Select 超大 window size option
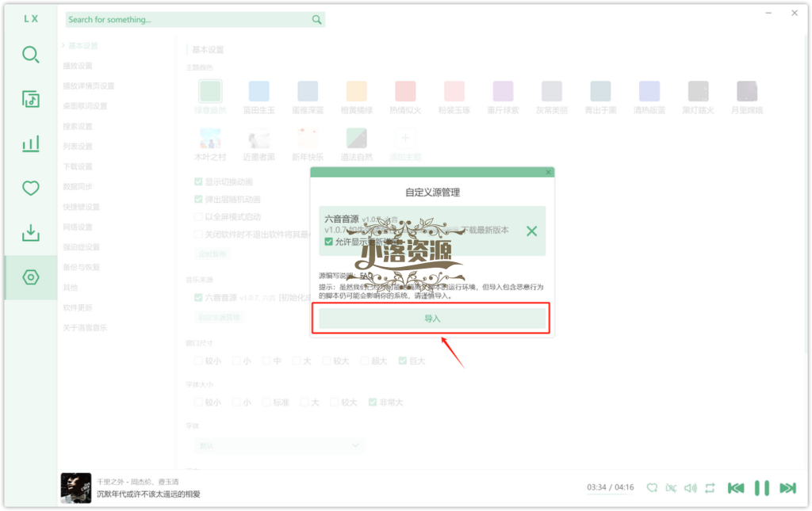 click(x=365, y=360)
